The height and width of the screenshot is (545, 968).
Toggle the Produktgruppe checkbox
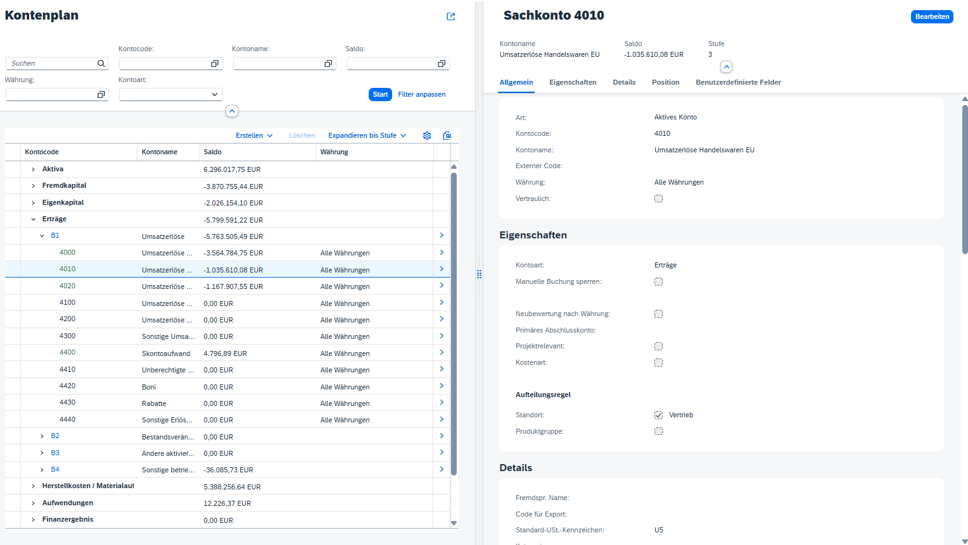tap(659, 431)
